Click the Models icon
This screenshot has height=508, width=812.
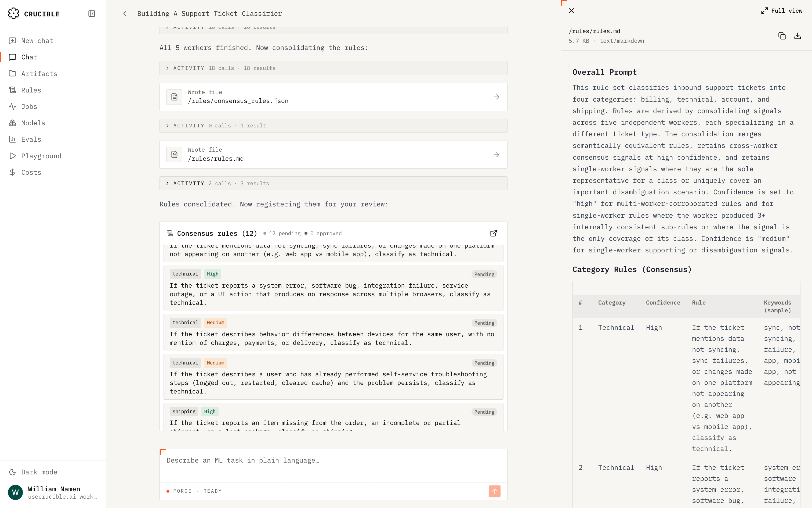tap(12, 123)
